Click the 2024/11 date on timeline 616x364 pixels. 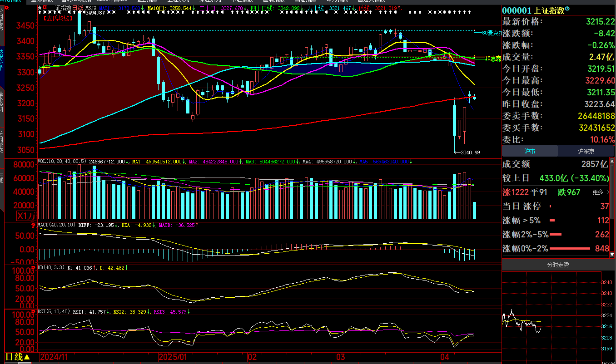click(54, 357)
